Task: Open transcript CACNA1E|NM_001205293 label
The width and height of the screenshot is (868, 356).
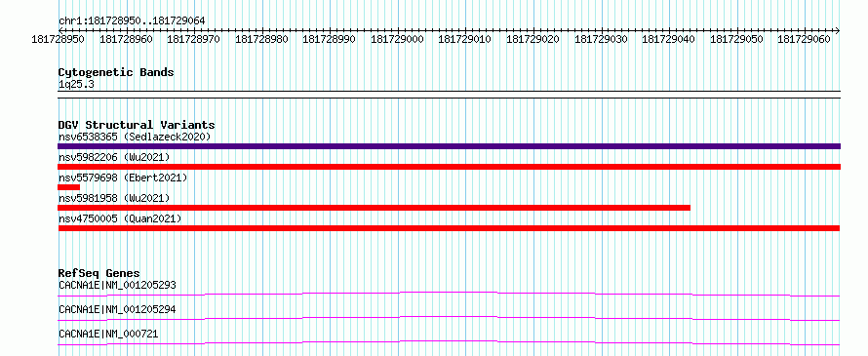Action: (117, 286)
